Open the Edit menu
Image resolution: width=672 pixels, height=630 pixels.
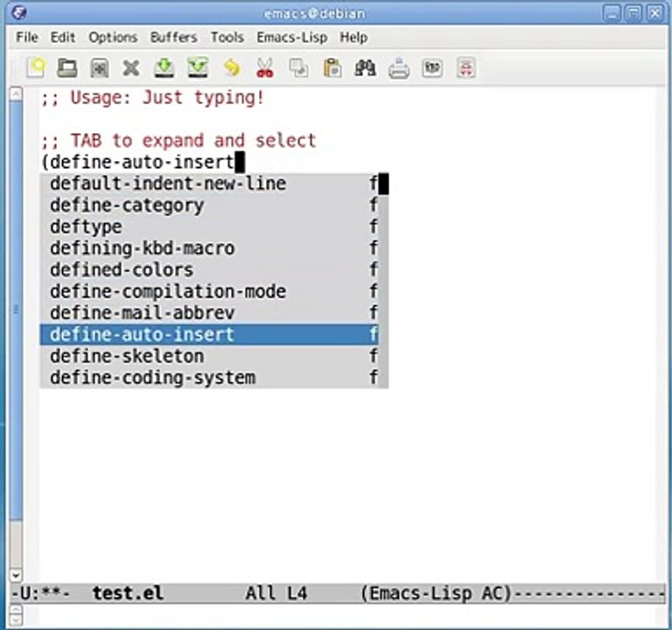(x=63, y=38)
